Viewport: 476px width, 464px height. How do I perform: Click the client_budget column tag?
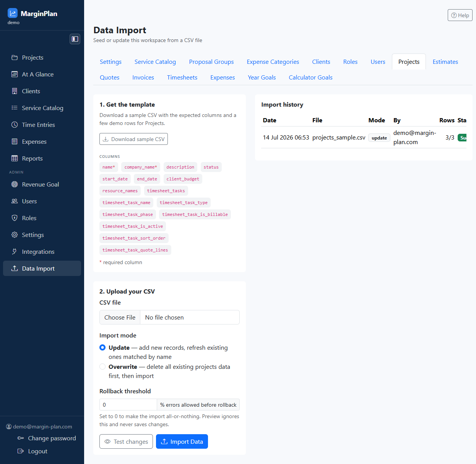pos(183,179)
